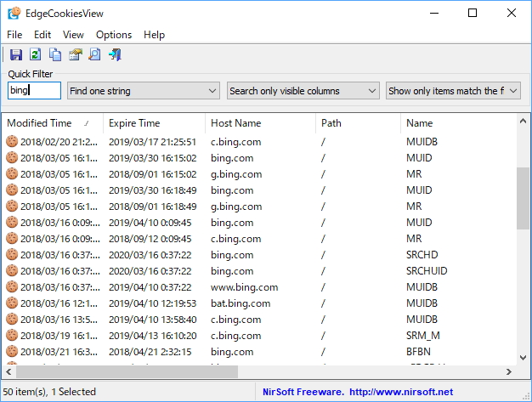Click the vertical scrollbar down arrow
This screenshot has width=532, height=402.
tap(523, 358)
